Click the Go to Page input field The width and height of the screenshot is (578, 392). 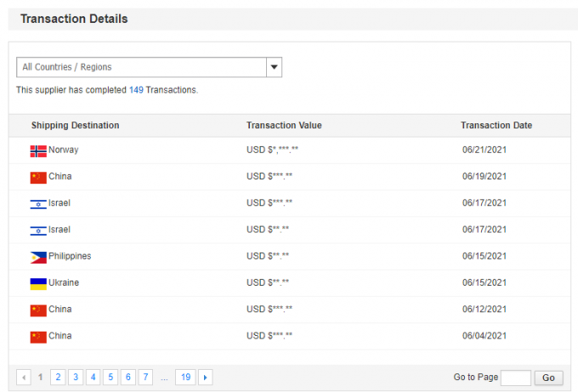(516, 378)
